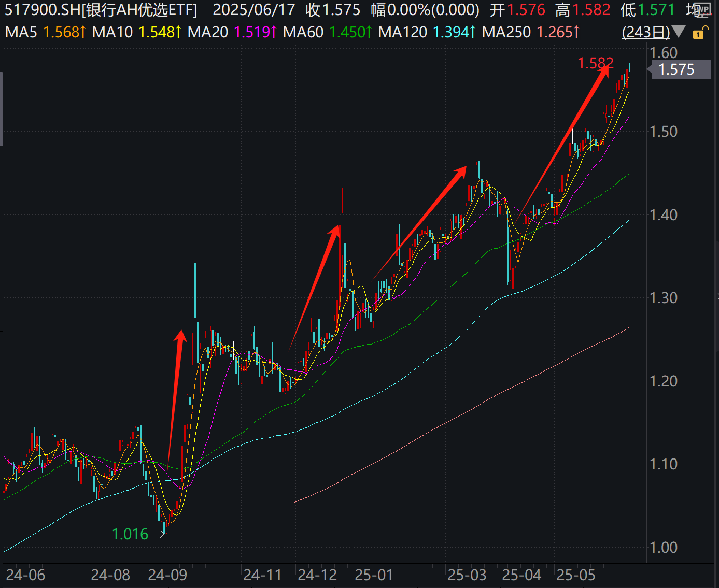The height and width of the screenshot is (588, 719).
Task: Select the MA5 indicator label
Action: (x=21, y=32)
